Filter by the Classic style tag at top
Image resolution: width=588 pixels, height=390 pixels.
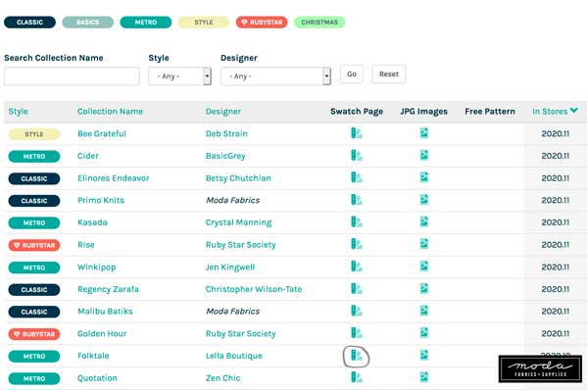click(x=29, y=23)
